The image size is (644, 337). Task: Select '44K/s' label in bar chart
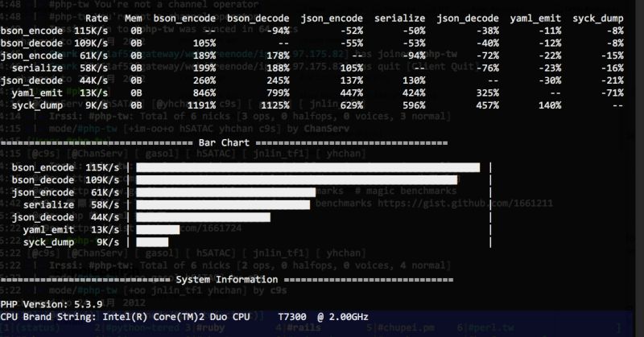[105, 217]
